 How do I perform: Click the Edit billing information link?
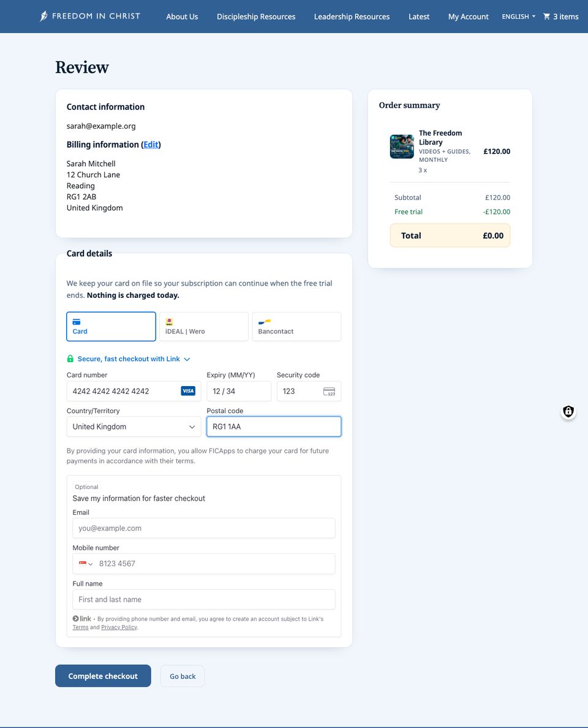(151, 145)
